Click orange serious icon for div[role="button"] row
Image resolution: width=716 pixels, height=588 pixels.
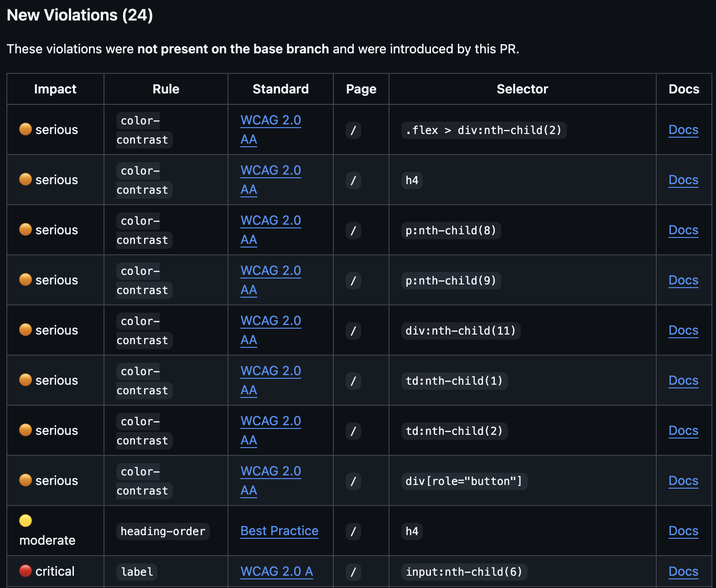[26, 480]
